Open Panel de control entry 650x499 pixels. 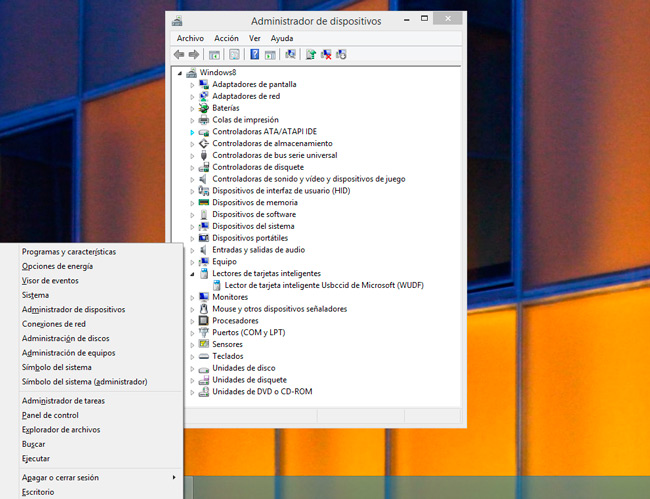coord(50,415)
